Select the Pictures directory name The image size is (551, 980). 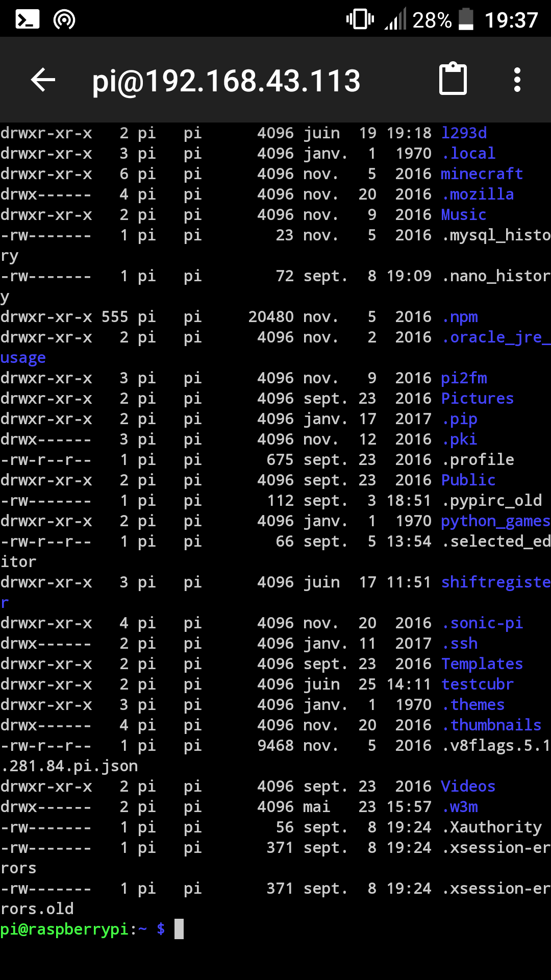pyautogui.click(x=478, y=399)
